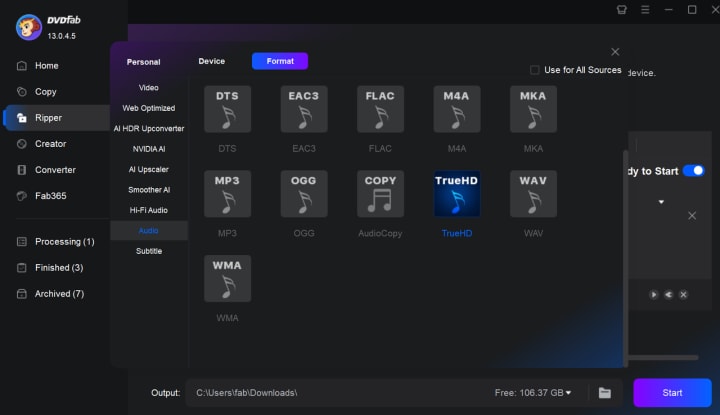
Task: Toggle the Ready to Start switch
Action: [694, 171]
